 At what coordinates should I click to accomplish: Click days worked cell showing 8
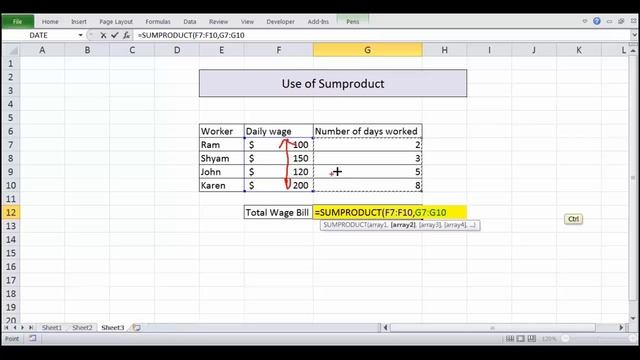367,185
